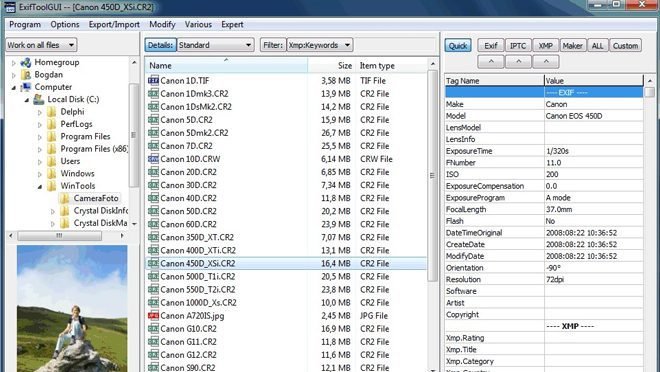
Task: Click the Canon 10D.CRW file icon
Action: [x=153, y=159]
